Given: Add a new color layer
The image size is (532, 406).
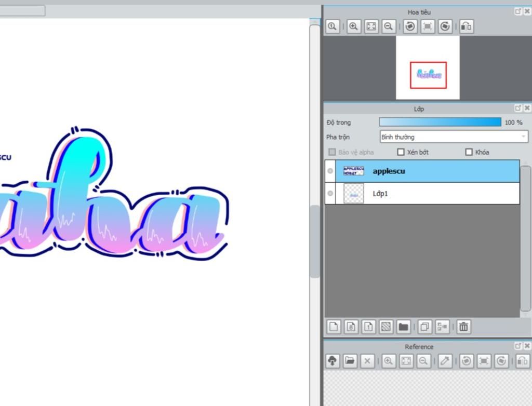Looking at the screenshot, I should tap(334, 327).
